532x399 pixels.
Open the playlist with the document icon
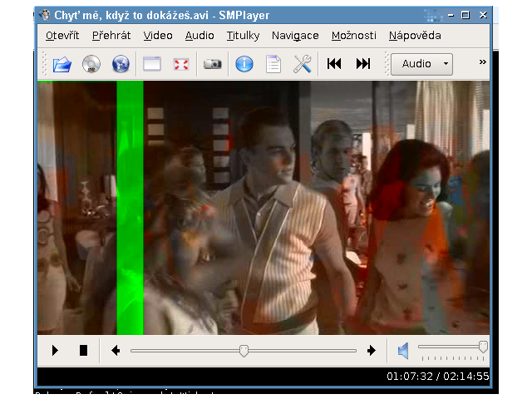coord(273,64)
